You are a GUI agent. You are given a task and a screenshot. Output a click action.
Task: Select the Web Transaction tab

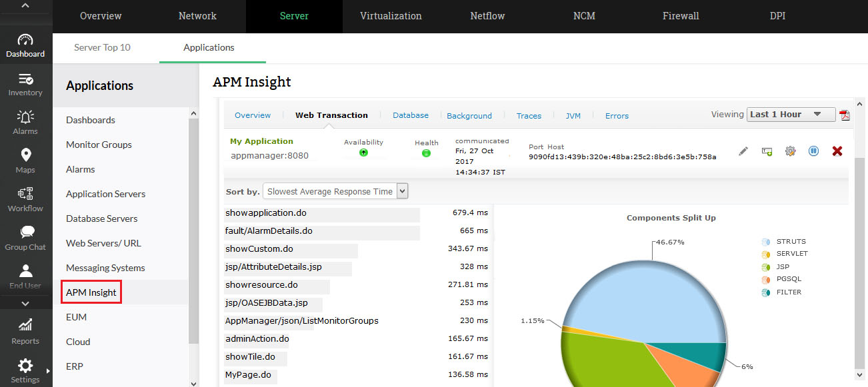331,115
